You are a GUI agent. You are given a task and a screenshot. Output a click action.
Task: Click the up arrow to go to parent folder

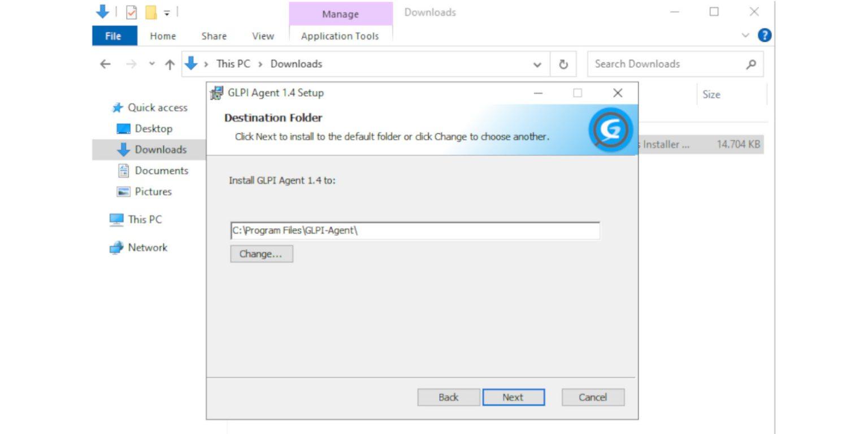[171, 64]
